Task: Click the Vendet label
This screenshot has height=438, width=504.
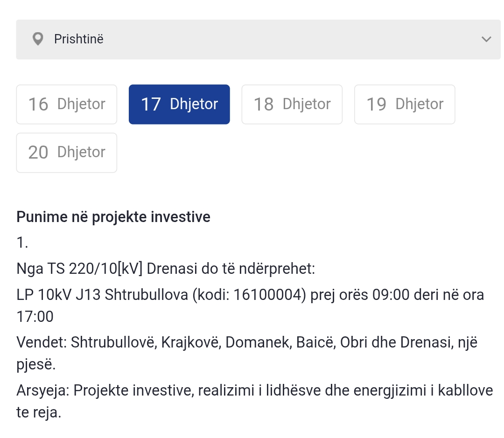Action: pyautogui.click(x=42, y=342)
